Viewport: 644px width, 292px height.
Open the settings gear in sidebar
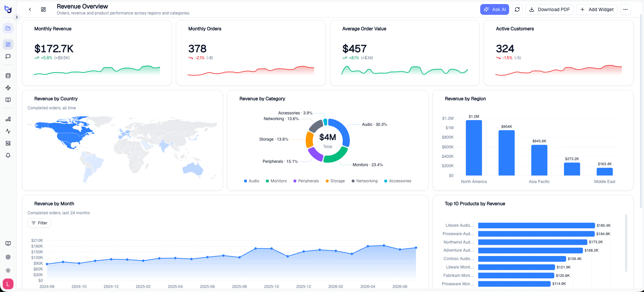pos(8,257)
